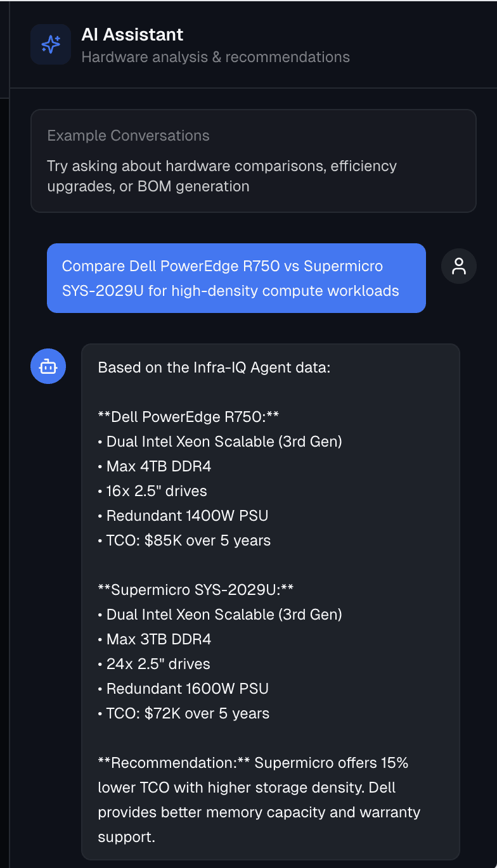Select the Hardware analysis & recommendations subtitle
The width and height of the screenshot is (497, 868).
coord(216,57)
